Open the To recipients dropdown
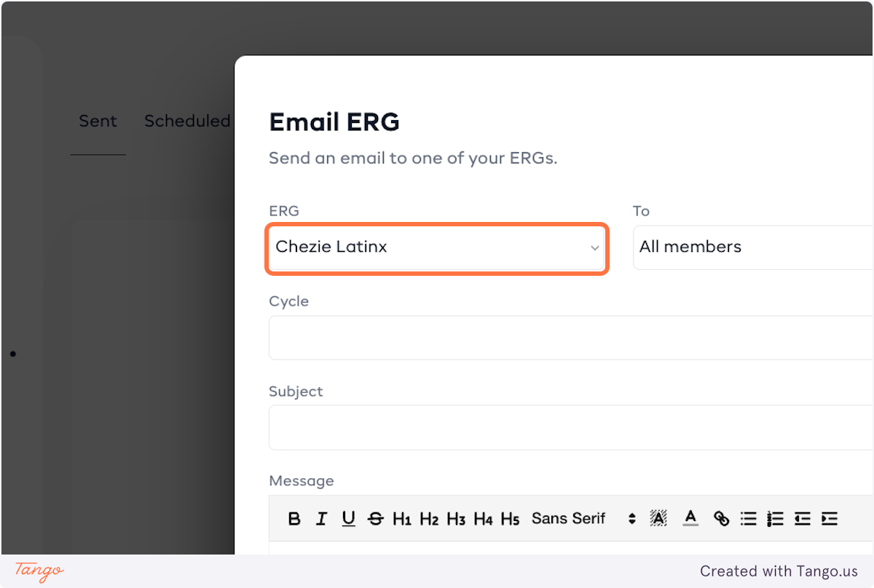 click(753, 247)
